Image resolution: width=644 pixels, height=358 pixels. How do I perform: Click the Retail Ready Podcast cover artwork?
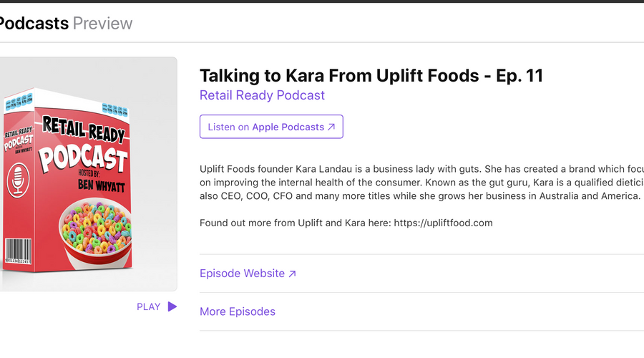click(x=88, y=174)
